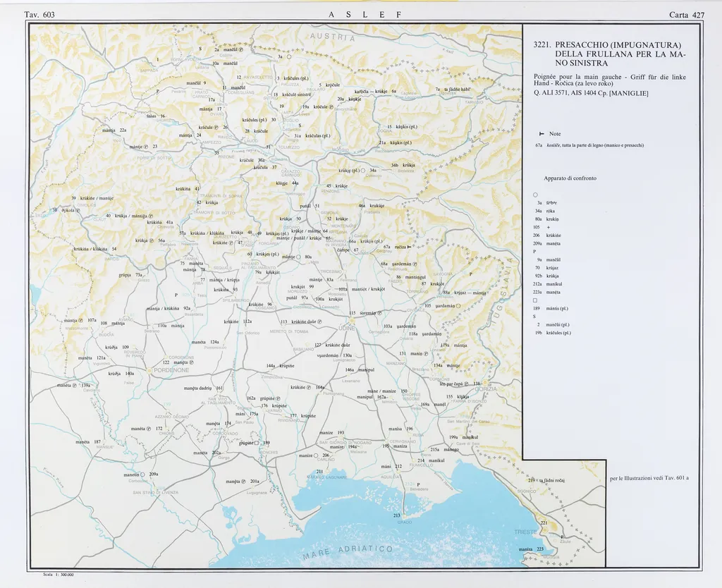Viewport: 722px width, 588px height.
Task: Click the flag symbol next to Note
Action: (x=541, y=134)
